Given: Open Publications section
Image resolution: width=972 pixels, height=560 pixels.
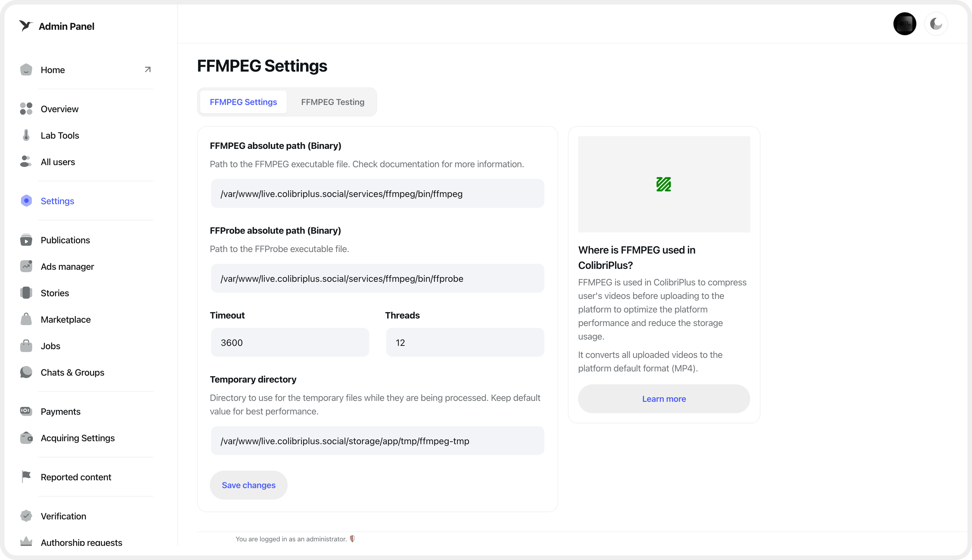Looking at the screenshot, I should [65, 240].
